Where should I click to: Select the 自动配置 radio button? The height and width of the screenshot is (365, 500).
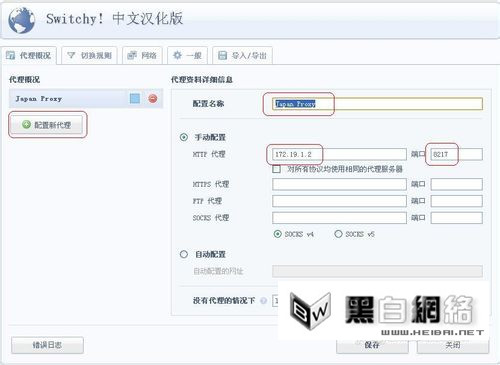pyautogui.click(x=184, y=254)
